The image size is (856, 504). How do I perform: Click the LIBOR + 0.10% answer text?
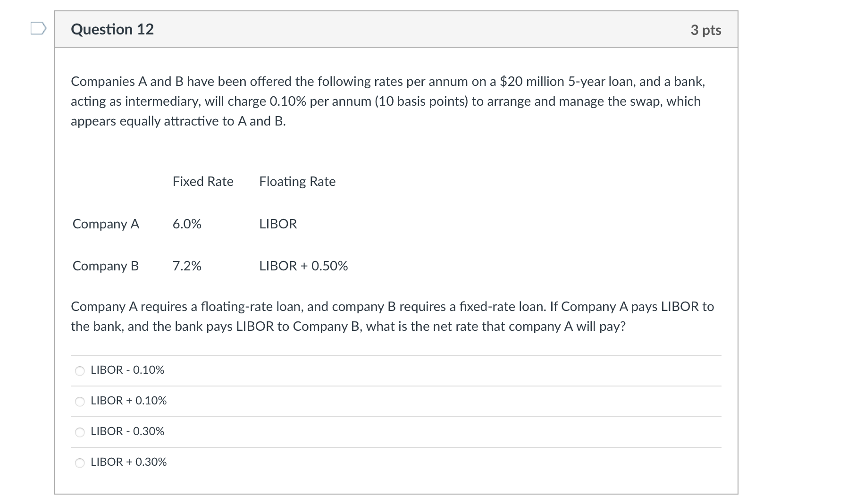pyautogui.click(x=128, y=402)
